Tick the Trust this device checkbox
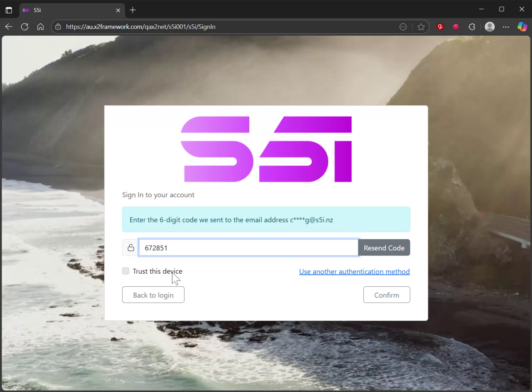Viewport: 532px width, 392px height. point(126,271)
